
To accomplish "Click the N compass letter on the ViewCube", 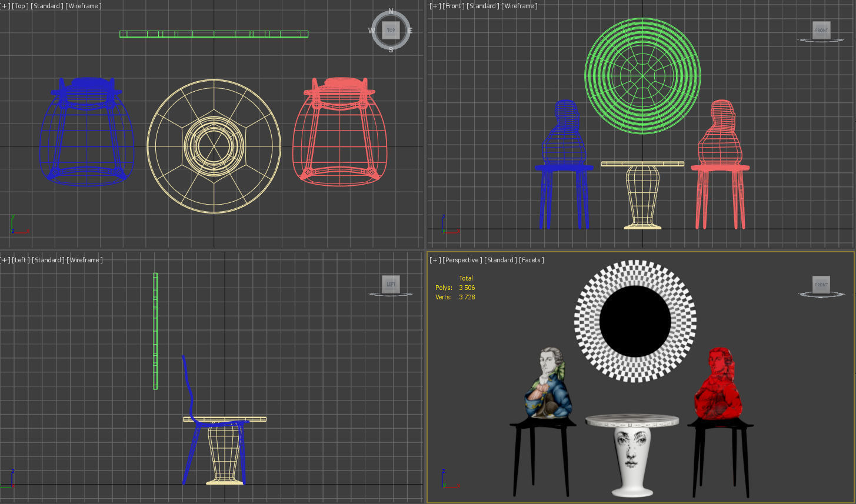I will click(391, 12).
